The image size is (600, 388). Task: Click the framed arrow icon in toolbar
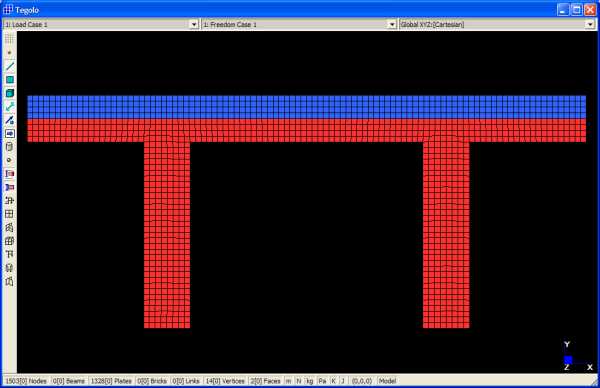click(x=10, y=134)
